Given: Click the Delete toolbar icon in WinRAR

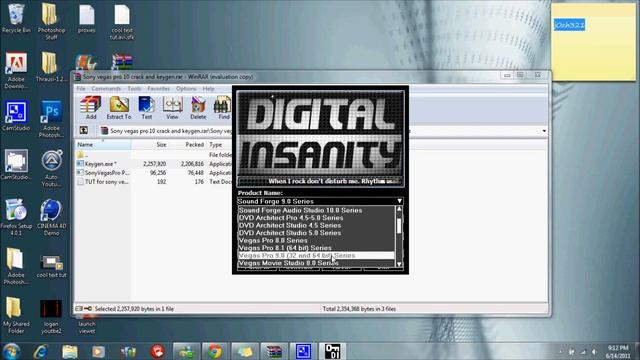Looking at the screenshot, I should click(198, 108).
